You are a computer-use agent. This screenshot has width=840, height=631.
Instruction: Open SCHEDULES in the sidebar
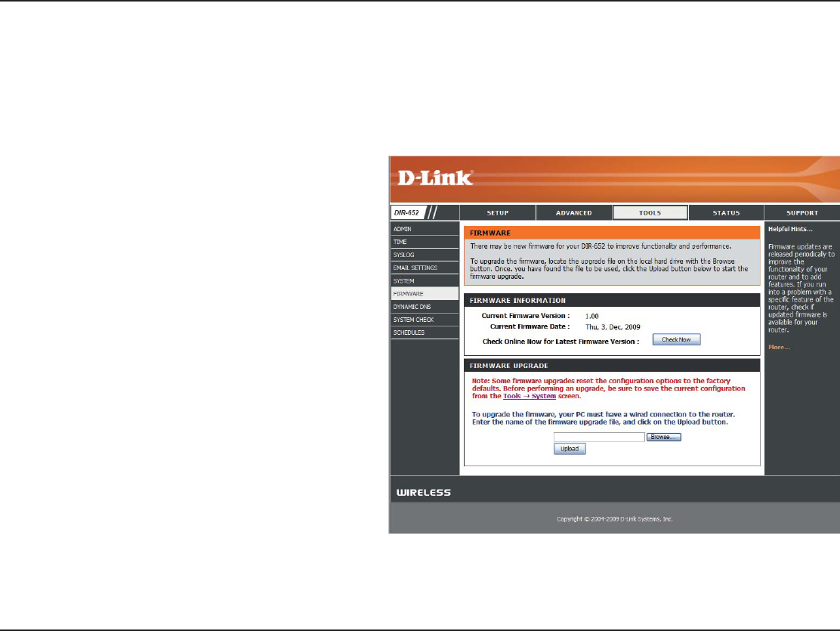pyautogui.click(x=425, y=333)
